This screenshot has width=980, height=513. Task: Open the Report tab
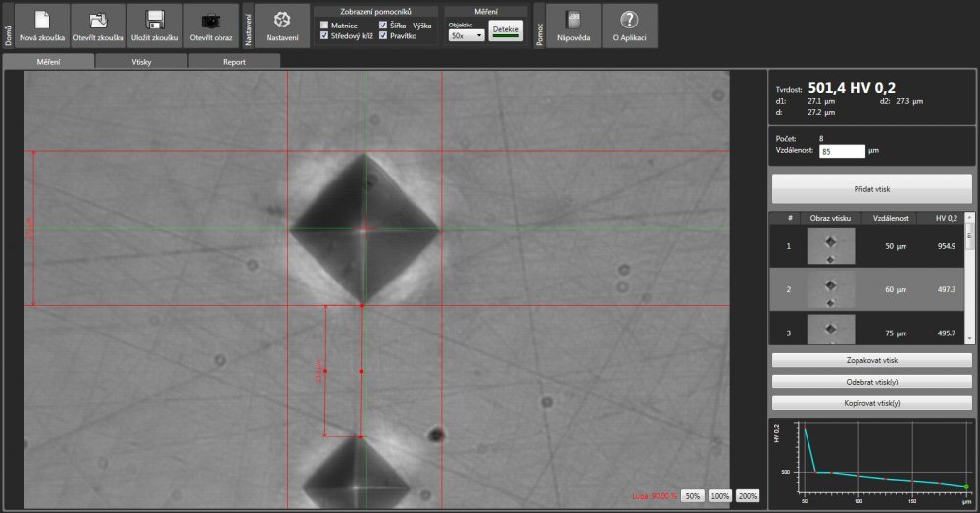[x=233, y=61]
